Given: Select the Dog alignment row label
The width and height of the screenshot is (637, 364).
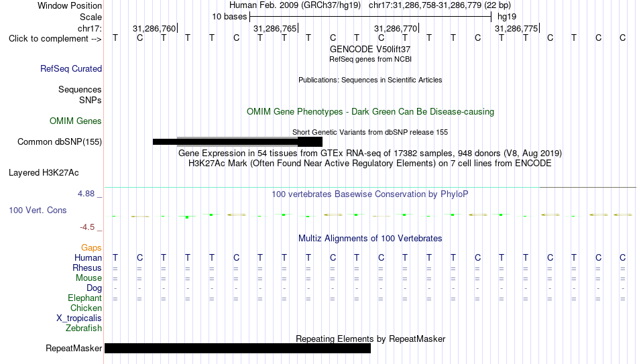Looking at the screenshot, I should [x=95, y=288].
